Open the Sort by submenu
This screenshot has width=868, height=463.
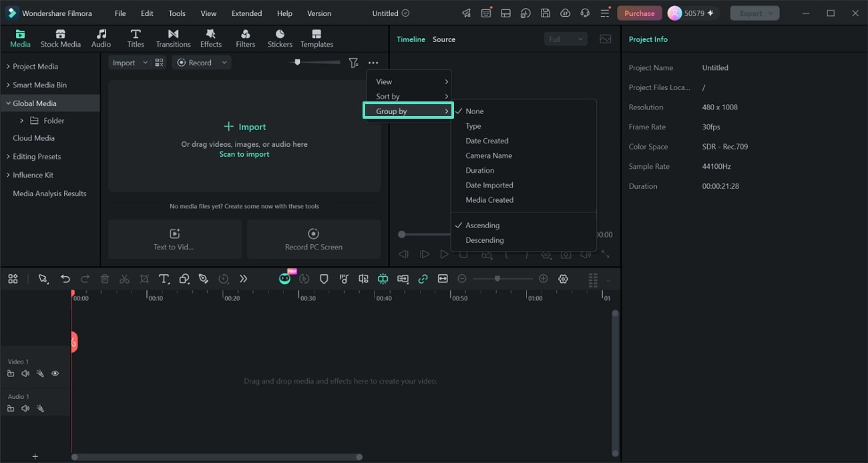click(409, 97)
